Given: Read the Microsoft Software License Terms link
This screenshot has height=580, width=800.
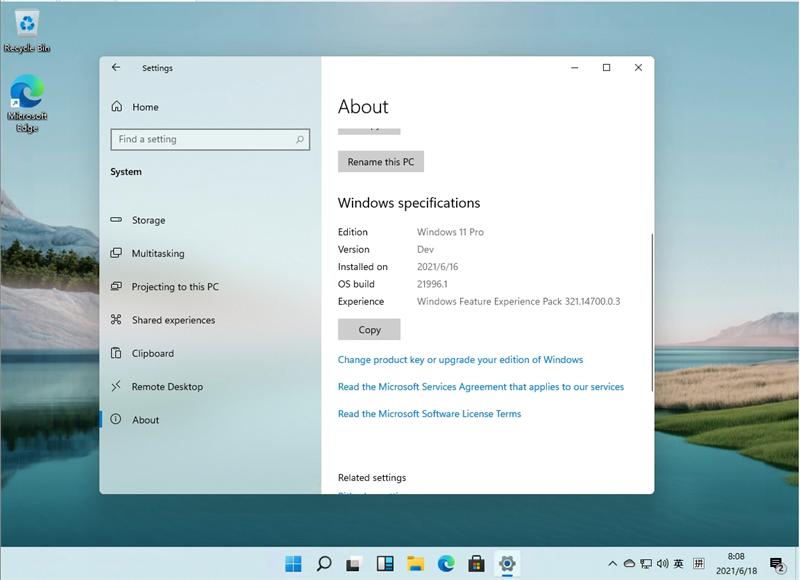Looking at the screenshot, I should click(x=429, y=413).
